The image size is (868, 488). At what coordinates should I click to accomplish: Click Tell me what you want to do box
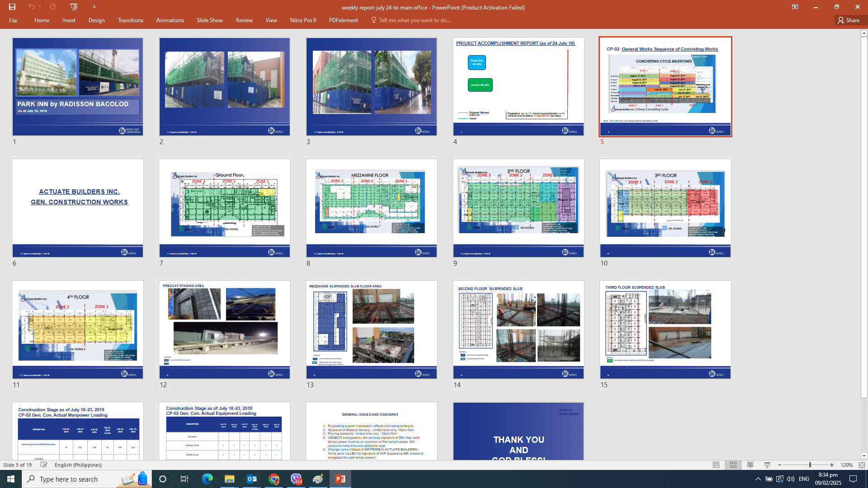pos(414,20)
